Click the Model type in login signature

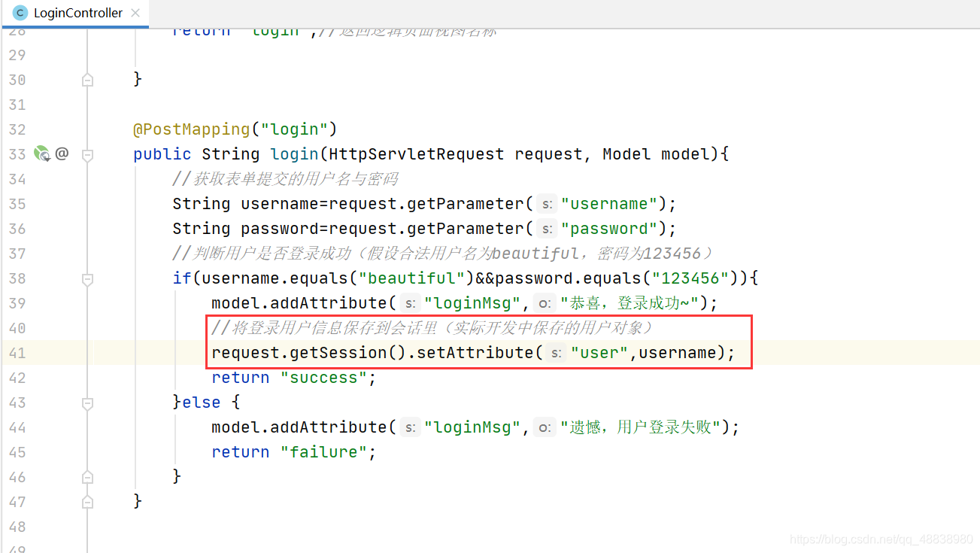tap(627, 154)
